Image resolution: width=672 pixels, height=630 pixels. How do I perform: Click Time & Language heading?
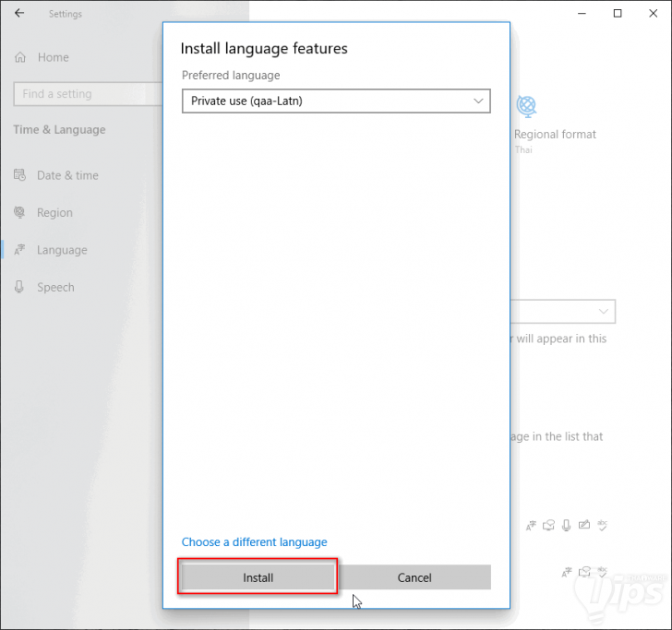click(x=59, y=129)
